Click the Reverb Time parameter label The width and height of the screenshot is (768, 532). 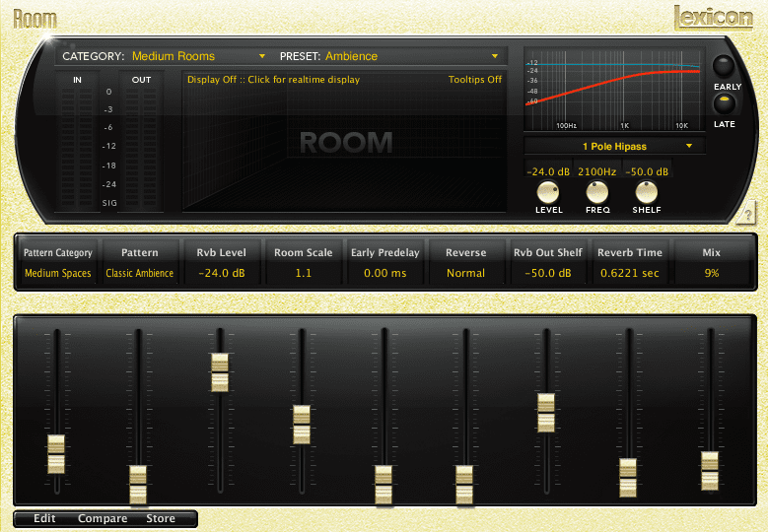point(630,252)
